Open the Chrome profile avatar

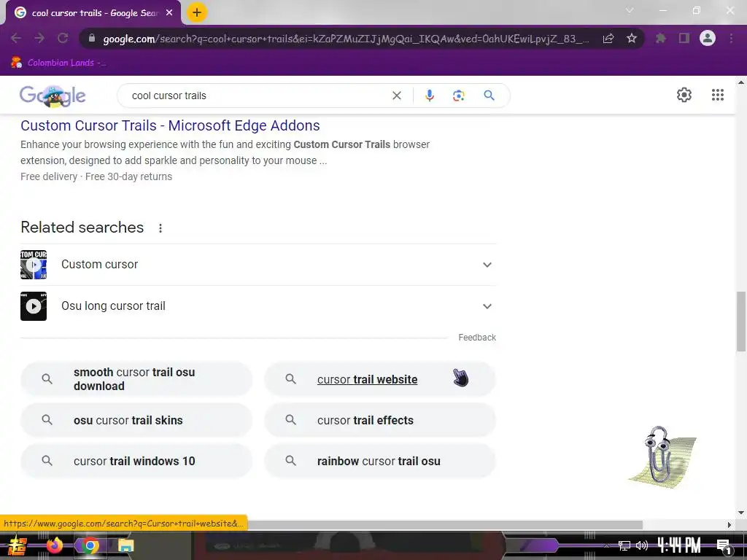click(708, 38)
